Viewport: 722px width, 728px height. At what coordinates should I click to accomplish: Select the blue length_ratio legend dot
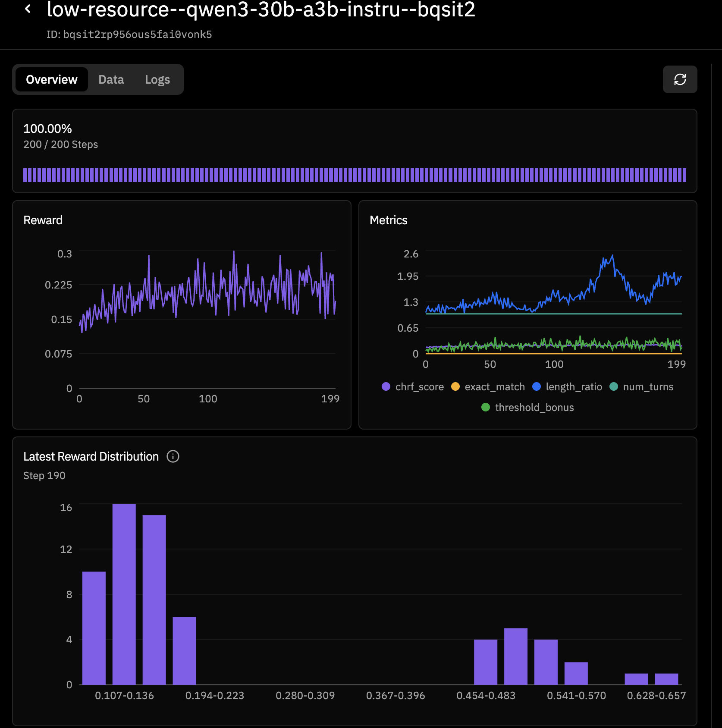(536, 387)
